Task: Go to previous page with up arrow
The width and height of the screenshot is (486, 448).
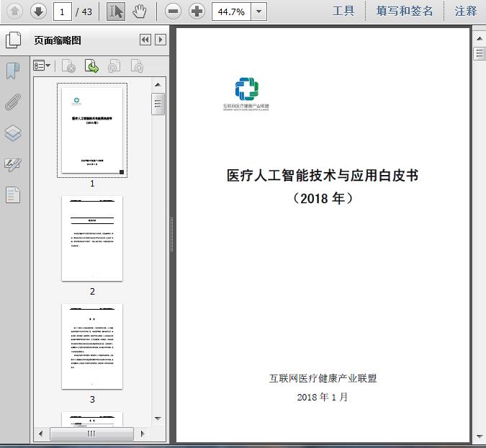Action: point(14,12)
